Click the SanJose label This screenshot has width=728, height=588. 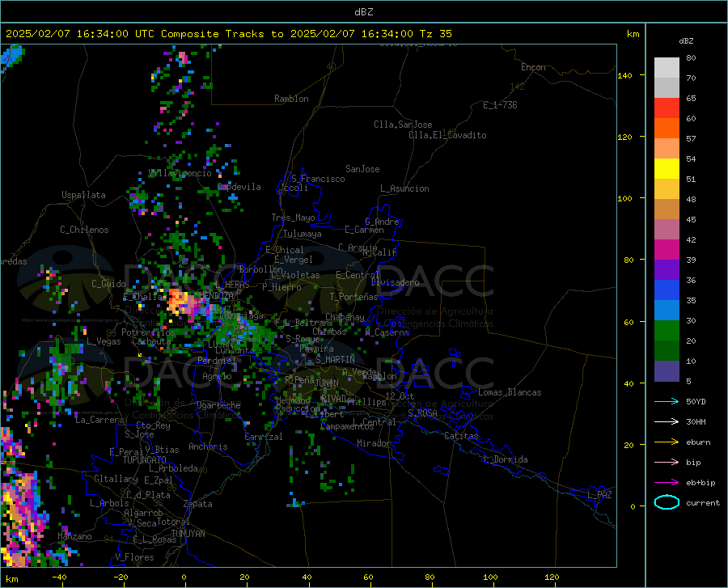(x=362, y=169)
